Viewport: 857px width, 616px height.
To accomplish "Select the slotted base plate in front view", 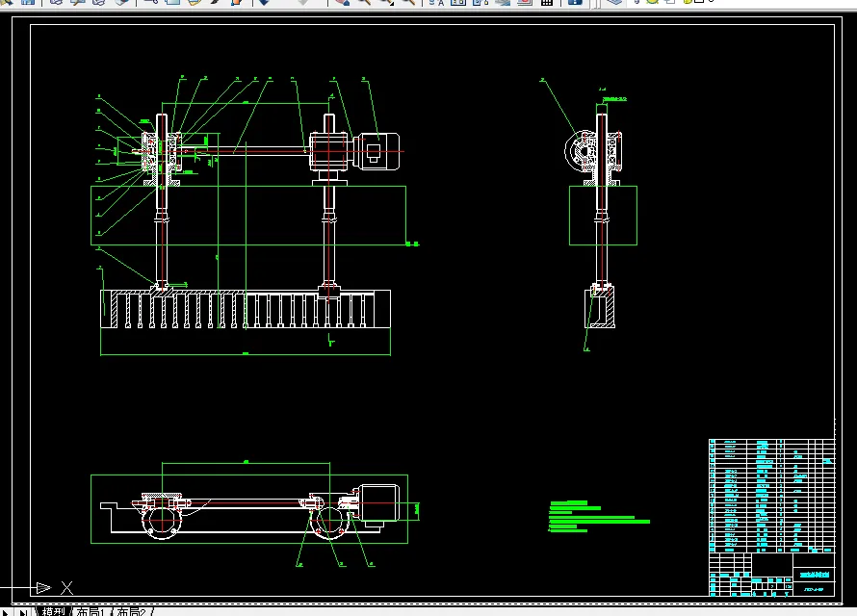I will pyautogui.click(x=246, y=309).
